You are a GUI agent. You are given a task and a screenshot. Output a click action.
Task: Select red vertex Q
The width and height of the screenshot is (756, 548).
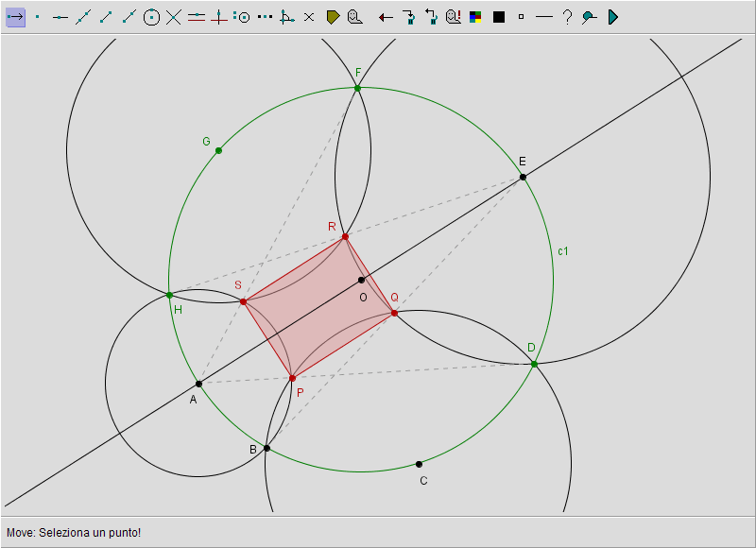394,314
